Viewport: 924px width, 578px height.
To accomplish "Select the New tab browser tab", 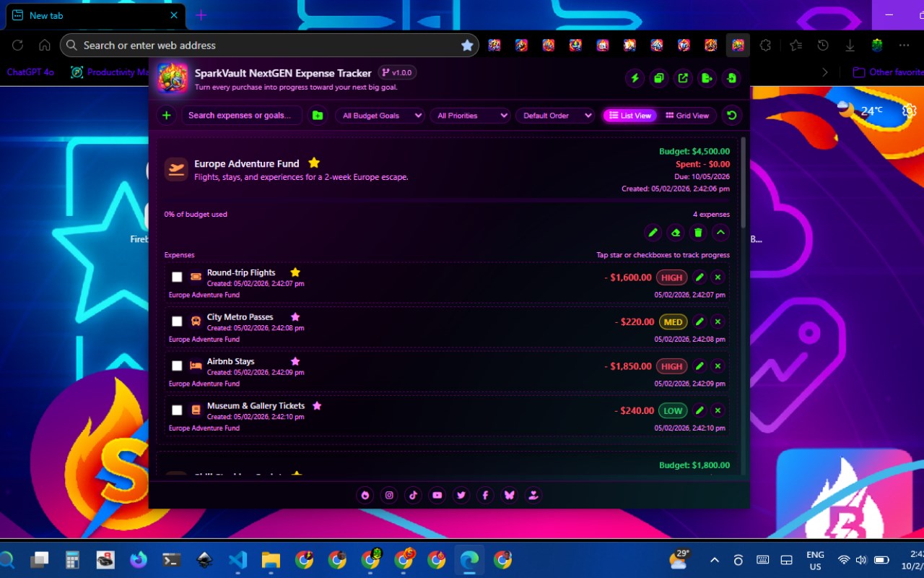I will click(x=96, y=15).
